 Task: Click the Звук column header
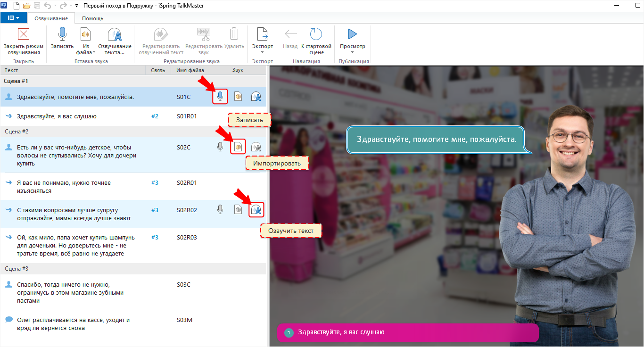click(238, 70)
